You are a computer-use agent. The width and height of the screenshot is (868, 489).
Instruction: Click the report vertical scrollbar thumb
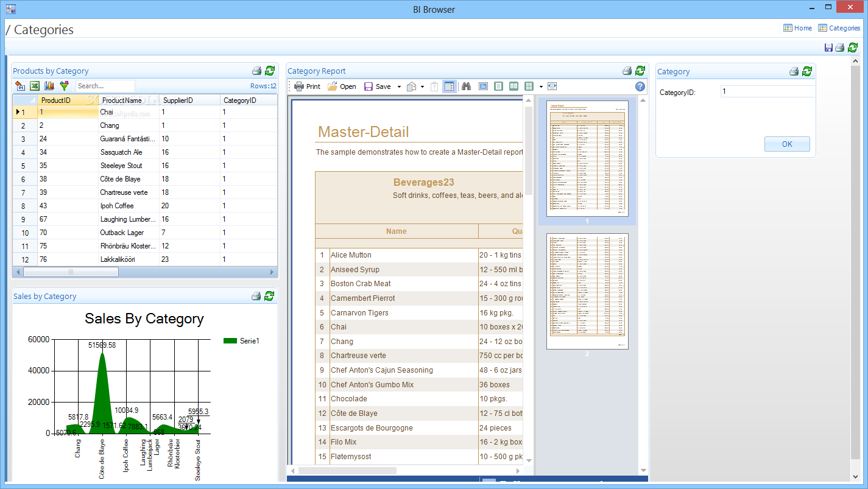pyautogui.click(x=529, y=152)
